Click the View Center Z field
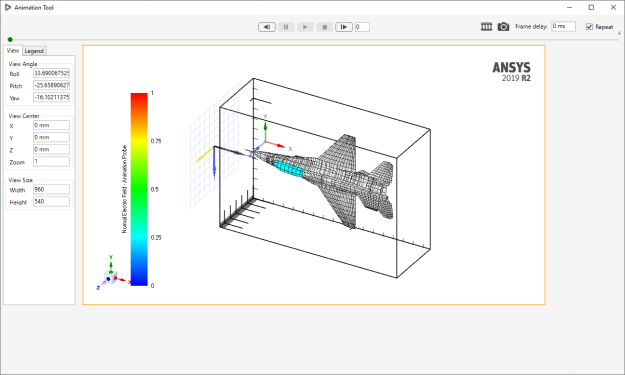The width and height of the screenshot is (625, 375). coord(51,149)
